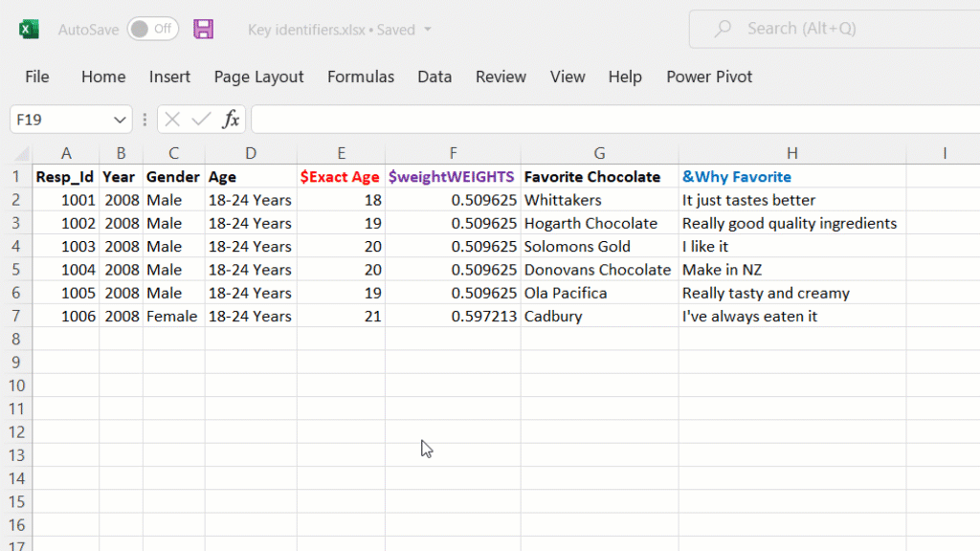Switch to the Insert tab
This screenshot has width=980, height=551.
[169, 77]
